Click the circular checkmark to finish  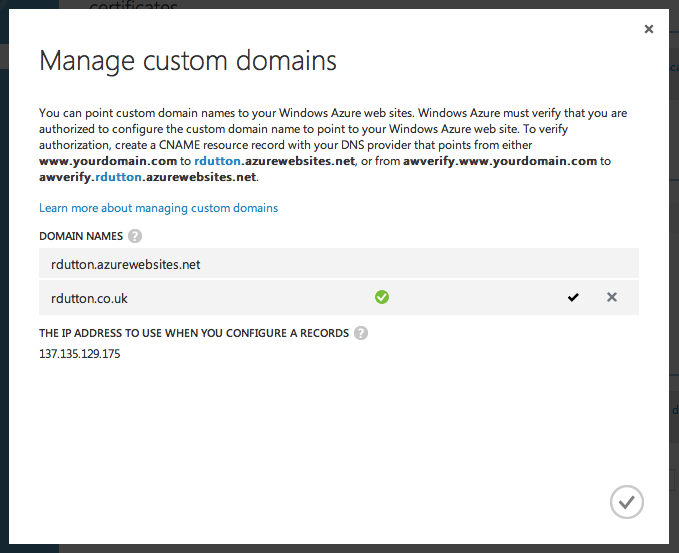627,502
